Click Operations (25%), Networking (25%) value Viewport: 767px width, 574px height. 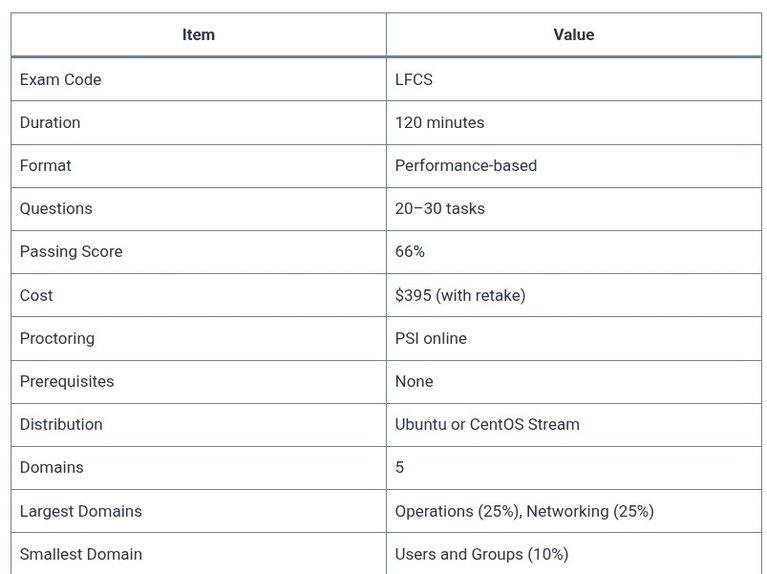pyautogui.click(x=524, y=511)
